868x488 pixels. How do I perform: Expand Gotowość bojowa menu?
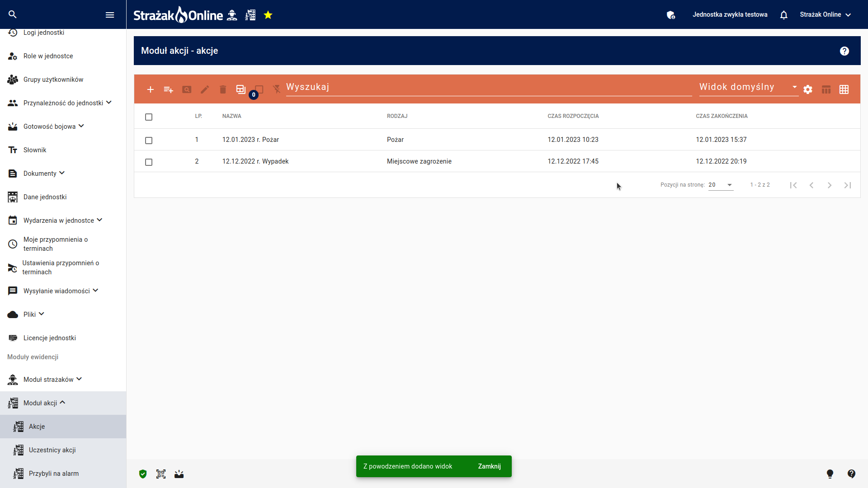[63, 127]
